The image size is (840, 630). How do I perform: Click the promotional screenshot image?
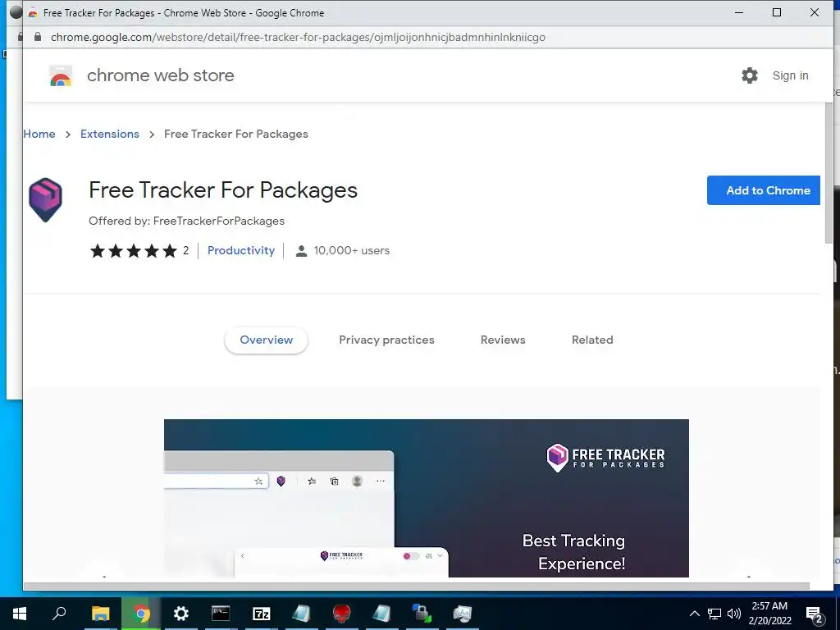427,498
